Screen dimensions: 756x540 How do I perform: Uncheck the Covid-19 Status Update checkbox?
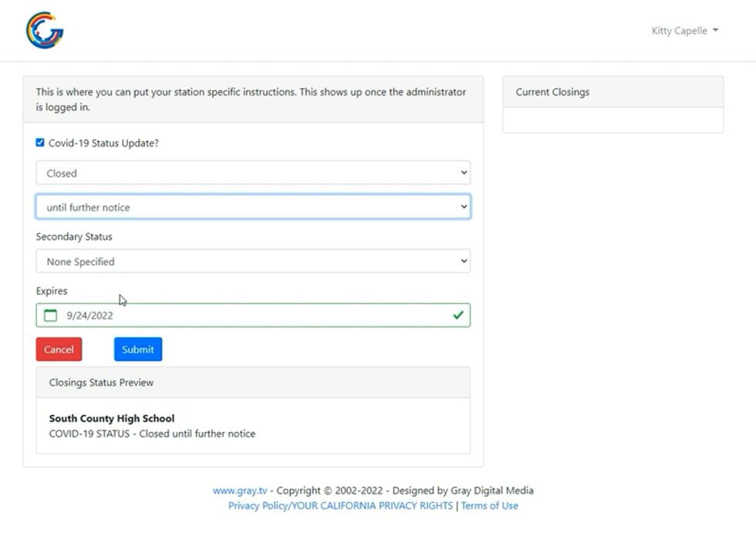40,143
